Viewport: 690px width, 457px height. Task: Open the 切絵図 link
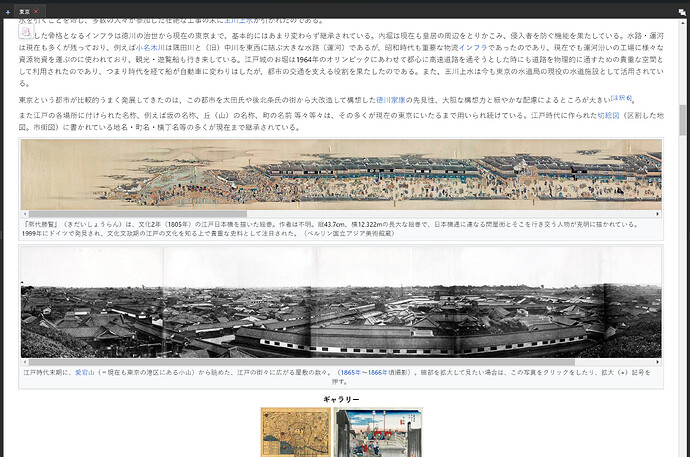click(608, 115)
